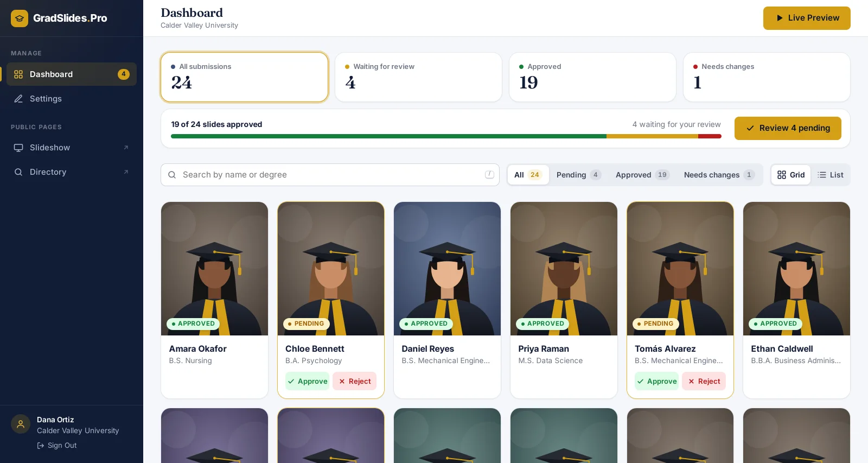Open Settings in the sidebar
The image size is (868, 463).
point(72,99)
